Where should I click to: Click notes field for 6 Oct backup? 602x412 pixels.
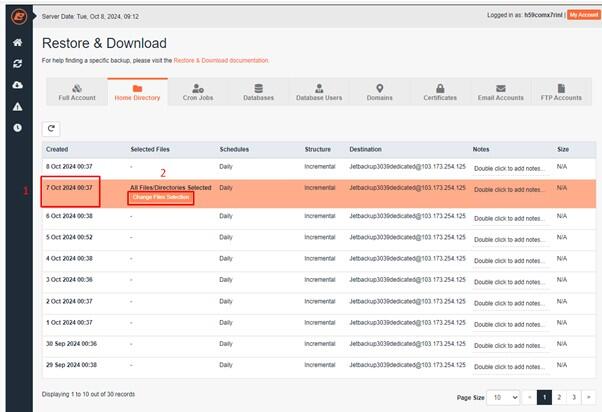pyautogui.click(x=510, y=218)
